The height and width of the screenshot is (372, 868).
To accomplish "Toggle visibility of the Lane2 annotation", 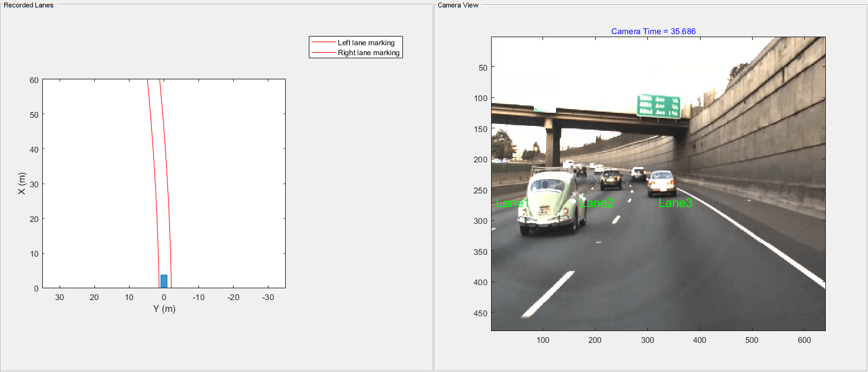I will (x=597, y=203).
